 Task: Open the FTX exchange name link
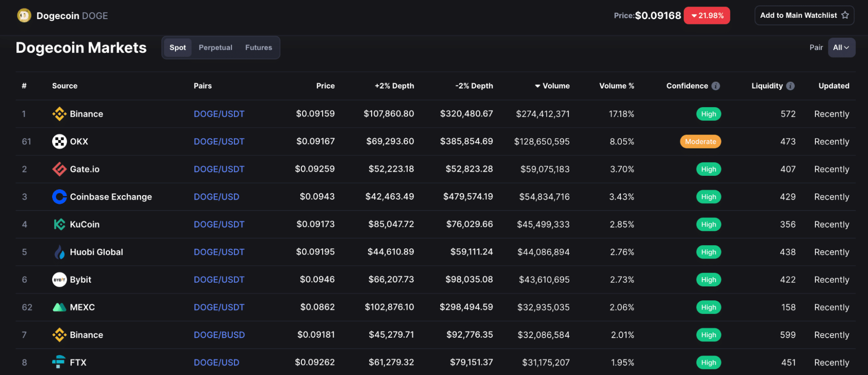pos(78,362)
